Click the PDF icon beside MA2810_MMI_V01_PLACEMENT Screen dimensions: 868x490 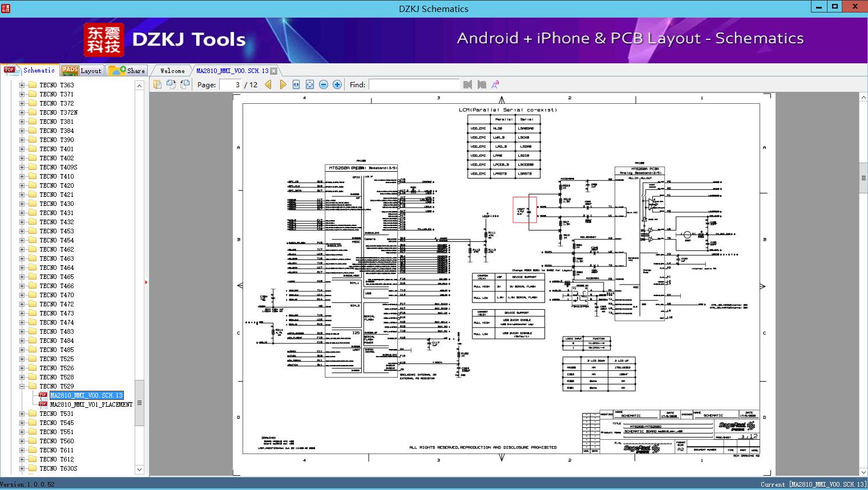[43, 404]
